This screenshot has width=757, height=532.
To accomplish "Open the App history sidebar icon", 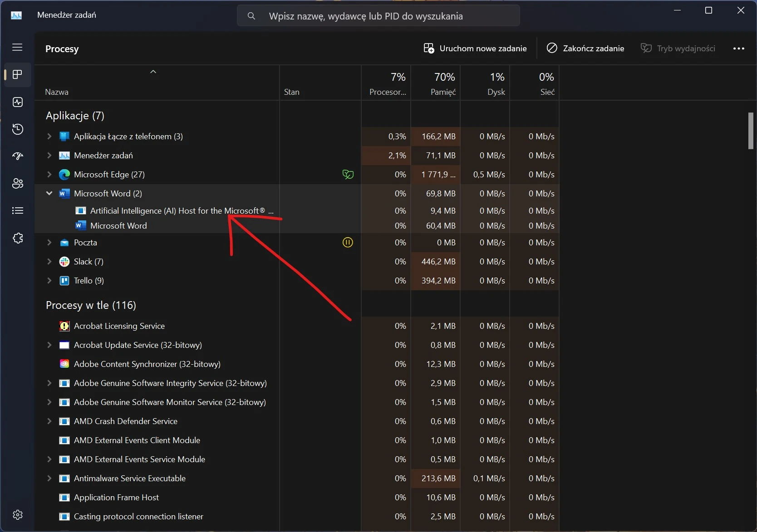I will point(18,129).
